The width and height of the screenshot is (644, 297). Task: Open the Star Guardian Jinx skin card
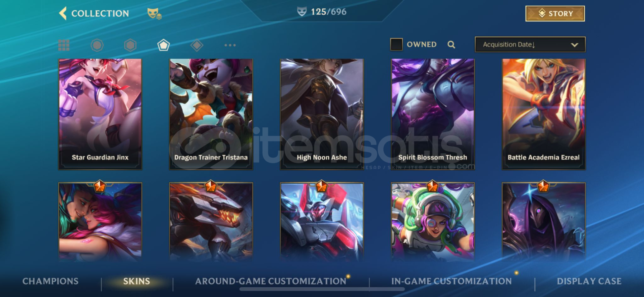(x=100, y=114)
